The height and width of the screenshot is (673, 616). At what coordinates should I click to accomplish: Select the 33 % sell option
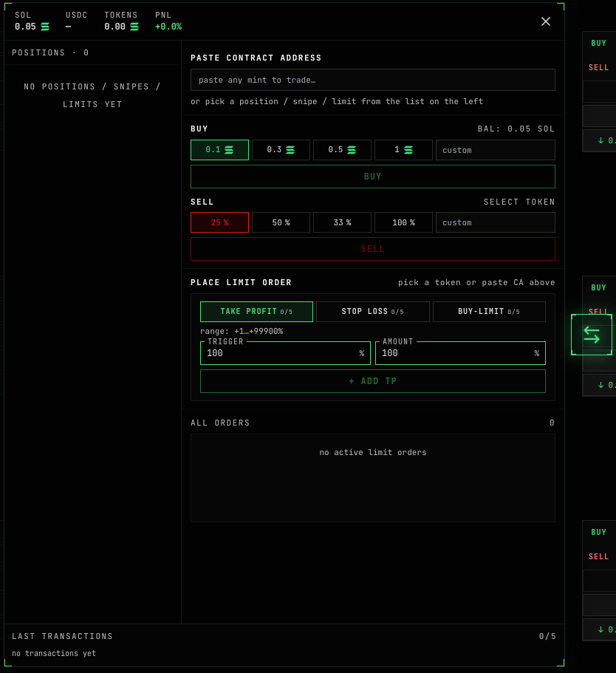(342, 222)
